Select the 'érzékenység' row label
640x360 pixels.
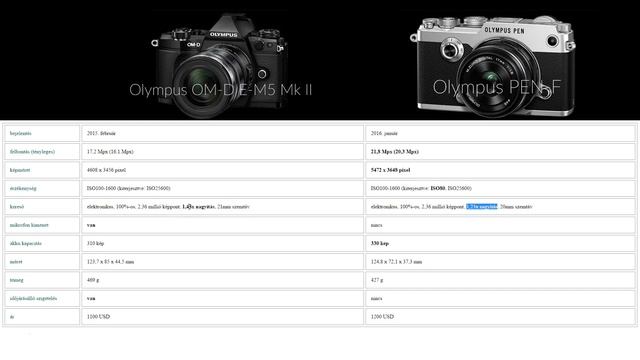point(23,189)
